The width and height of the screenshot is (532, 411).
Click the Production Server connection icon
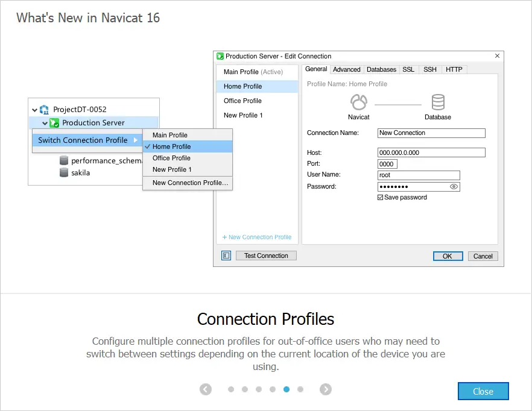(54, 123)
